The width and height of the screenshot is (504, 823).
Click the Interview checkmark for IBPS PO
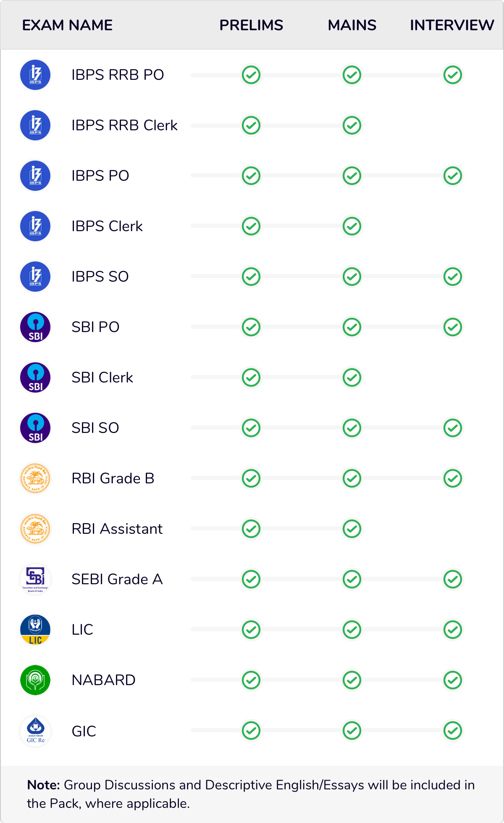[453, 176]
